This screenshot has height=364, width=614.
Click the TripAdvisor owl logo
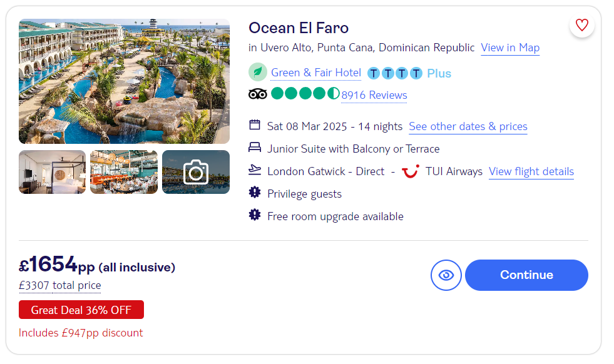[258, 94]
